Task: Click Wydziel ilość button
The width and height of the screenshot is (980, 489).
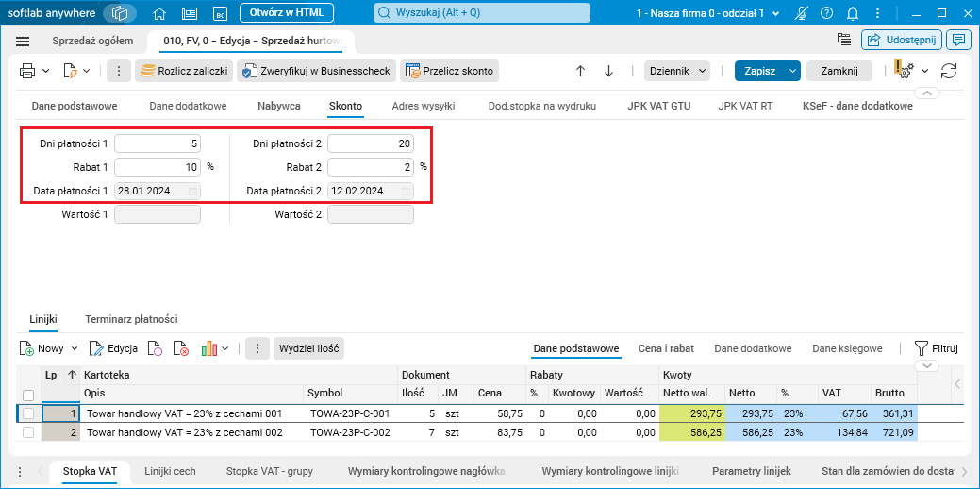Action: pos(308,348)
